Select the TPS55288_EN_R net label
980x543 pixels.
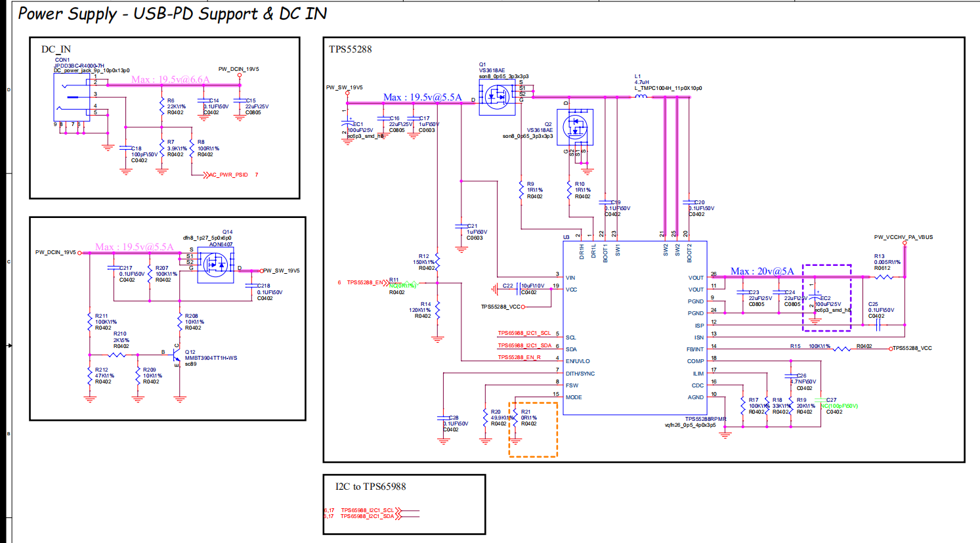click(519, 358)
